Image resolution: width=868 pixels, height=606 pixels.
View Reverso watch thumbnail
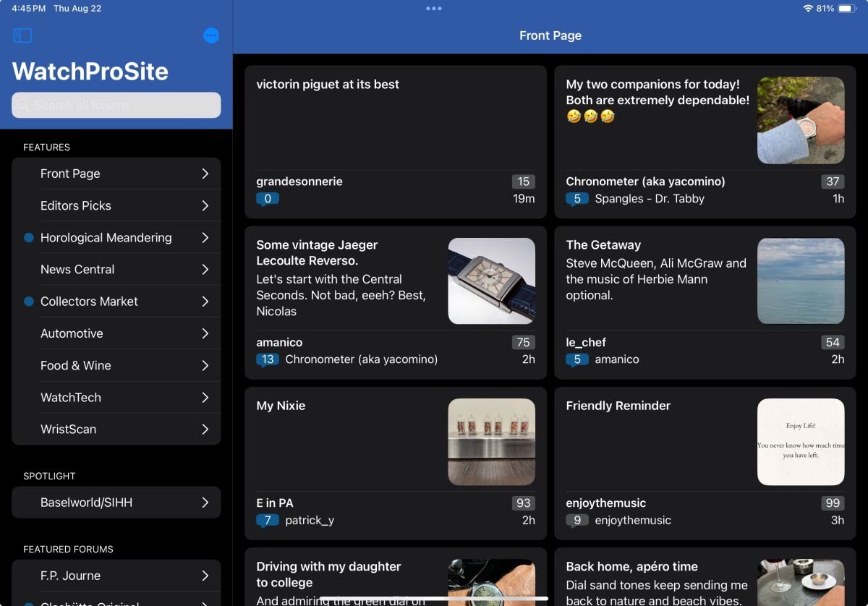coord(492,281)
